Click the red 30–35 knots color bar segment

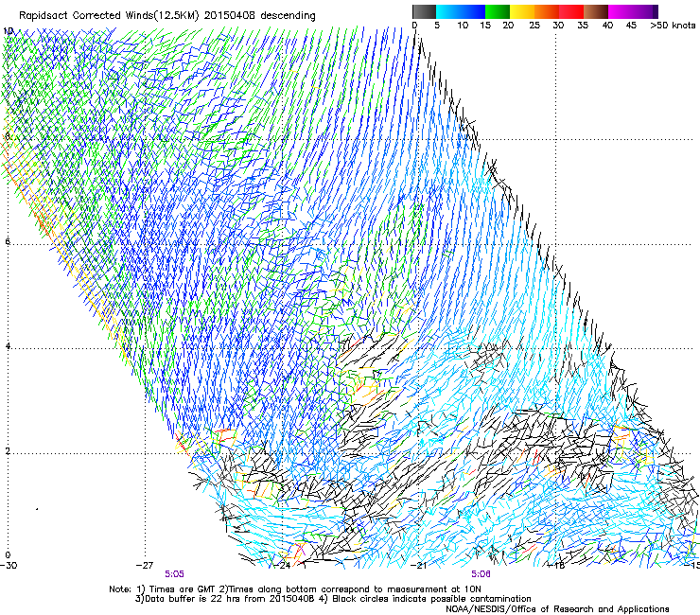click(571, 11)
